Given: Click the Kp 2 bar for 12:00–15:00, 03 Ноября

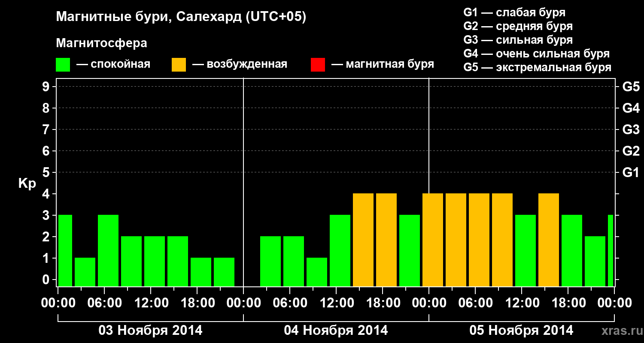Looking at the screenshot, I should pyautogui.click(x=155, y=261).
